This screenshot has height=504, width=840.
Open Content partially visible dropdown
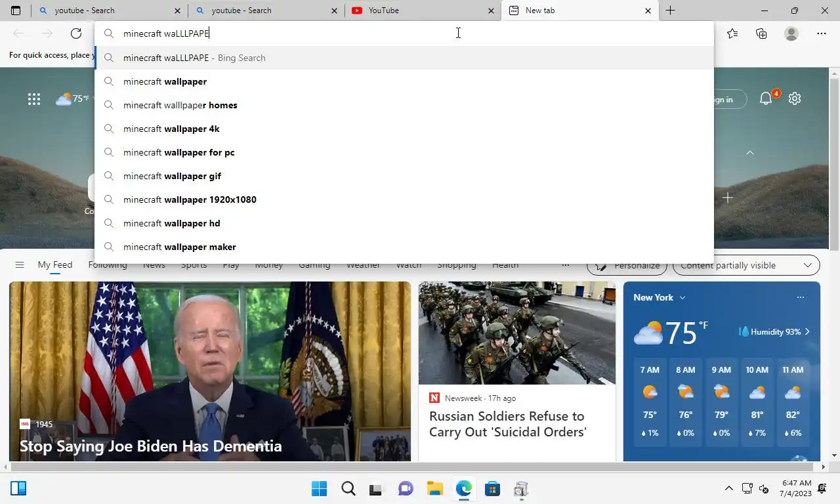click(746, 265)
